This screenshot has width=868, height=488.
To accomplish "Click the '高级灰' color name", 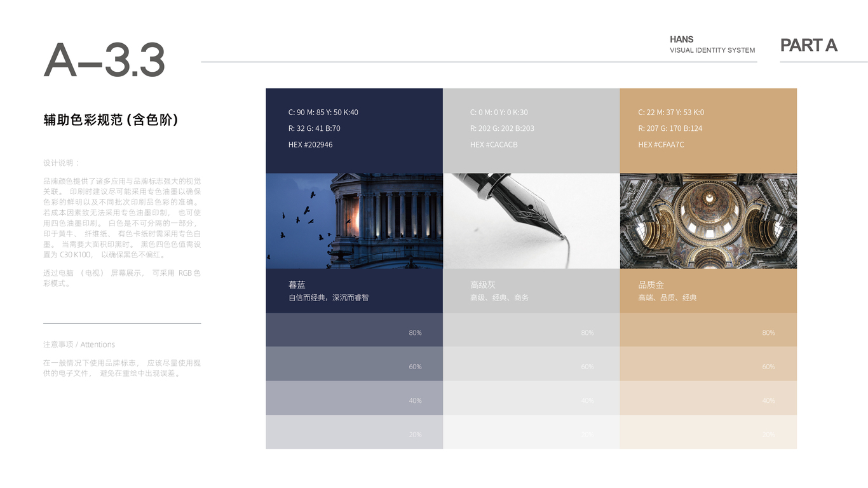I will (x=483, y=285).
